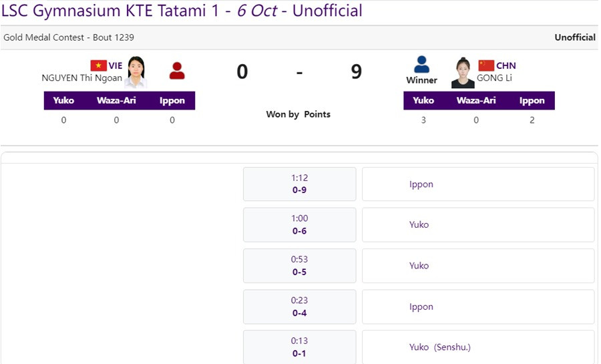Viewport: 601px width, 364px height.
Task: Select the 0:23 timestamp box showing 0-4
Action: coord(299,307)
